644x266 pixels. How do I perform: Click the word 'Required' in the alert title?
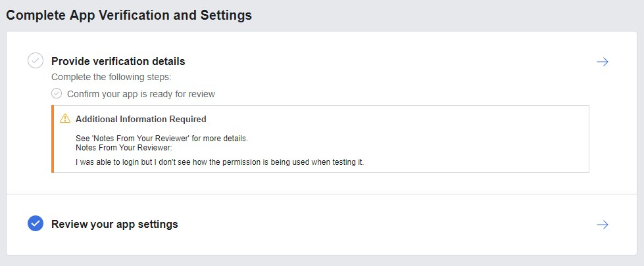[x=187, y=120]
